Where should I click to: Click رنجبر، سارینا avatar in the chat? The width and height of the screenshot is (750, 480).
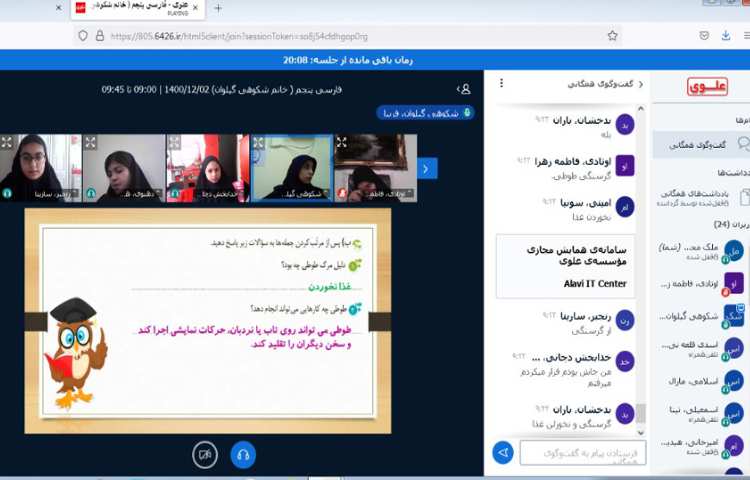coord(625,320)
